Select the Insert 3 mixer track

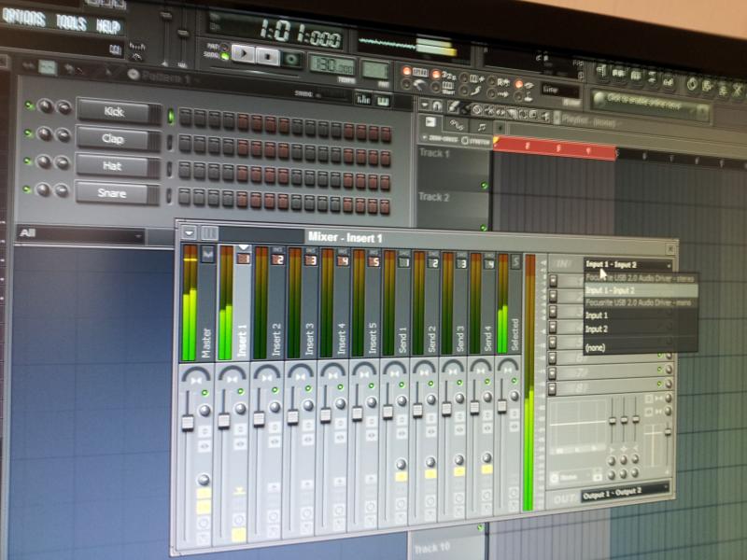[303, 302]
